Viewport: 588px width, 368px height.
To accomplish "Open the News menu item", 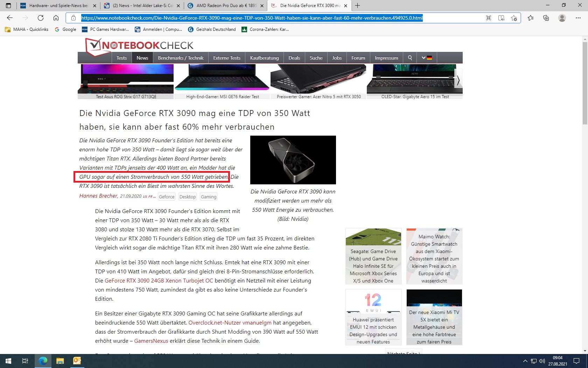I will coord(142,58).
